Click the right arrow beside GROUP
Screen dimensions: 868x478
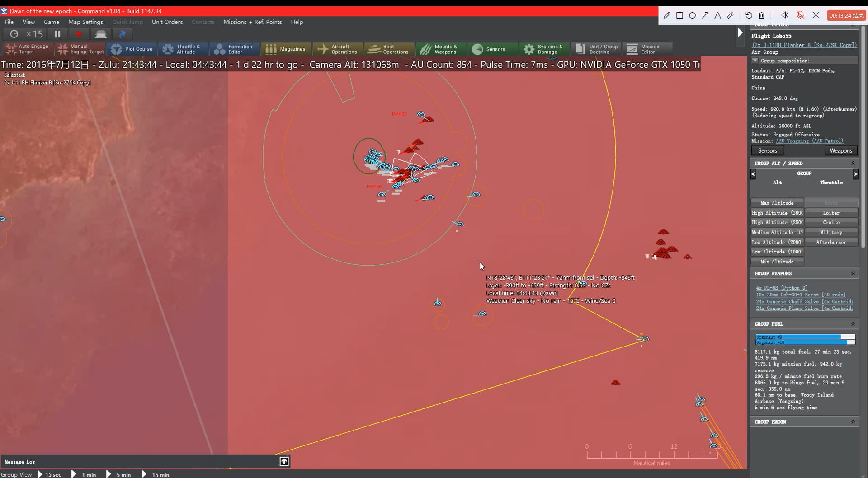pos(855,174)
